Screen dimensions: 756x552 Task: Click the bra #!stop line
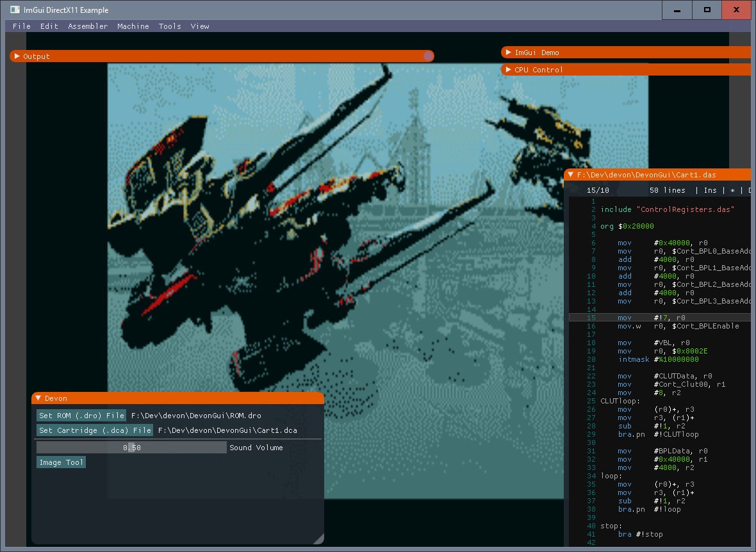640,534
